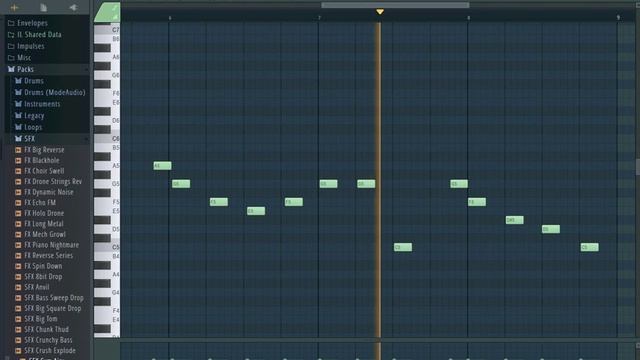Viewport: 640px width, 360px height.
Task: Select the D5 note in piano roll
Action: coord(551,229)
